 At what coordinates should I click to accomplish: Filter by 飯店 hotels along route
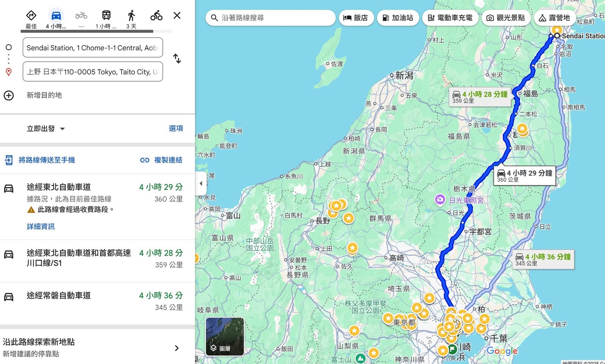pyautogui.click(x=356, y=18)
